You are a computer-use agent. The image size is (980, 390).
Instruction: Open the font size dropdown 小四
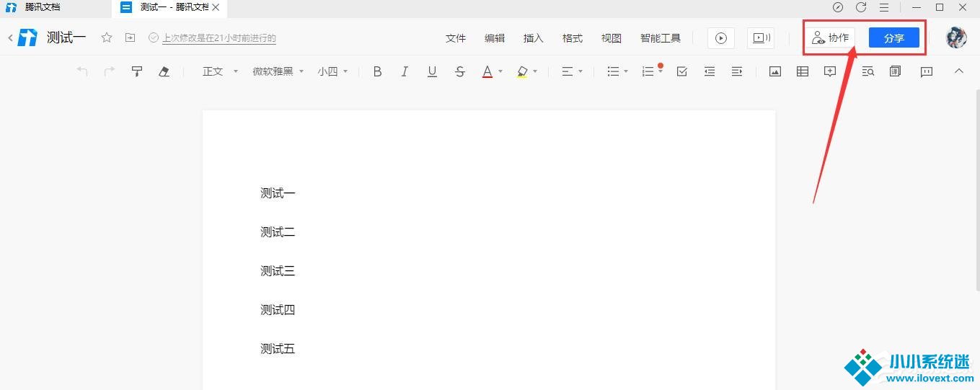[333, 71]
